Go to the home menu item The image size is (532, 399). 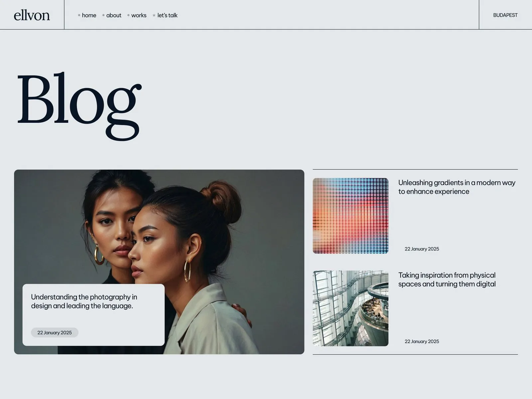coord(89,15)
